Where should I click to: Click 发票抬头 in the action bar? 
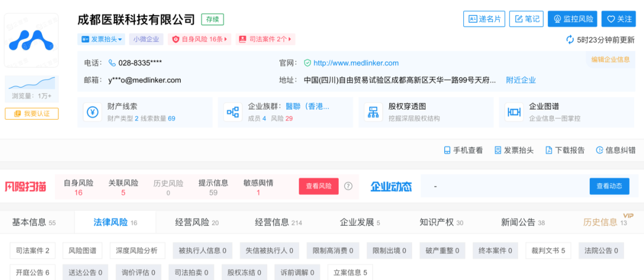tap(514, 150)
